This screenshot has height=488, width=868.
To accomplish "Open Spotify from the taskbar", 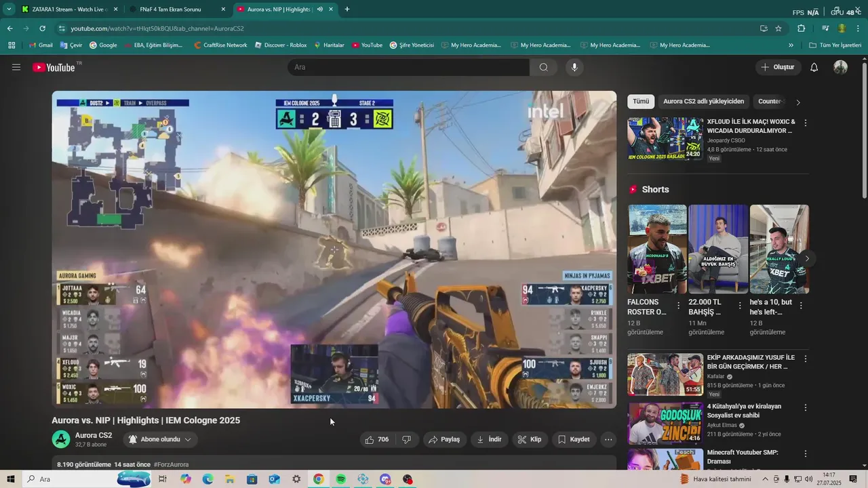I will point(341,479).
